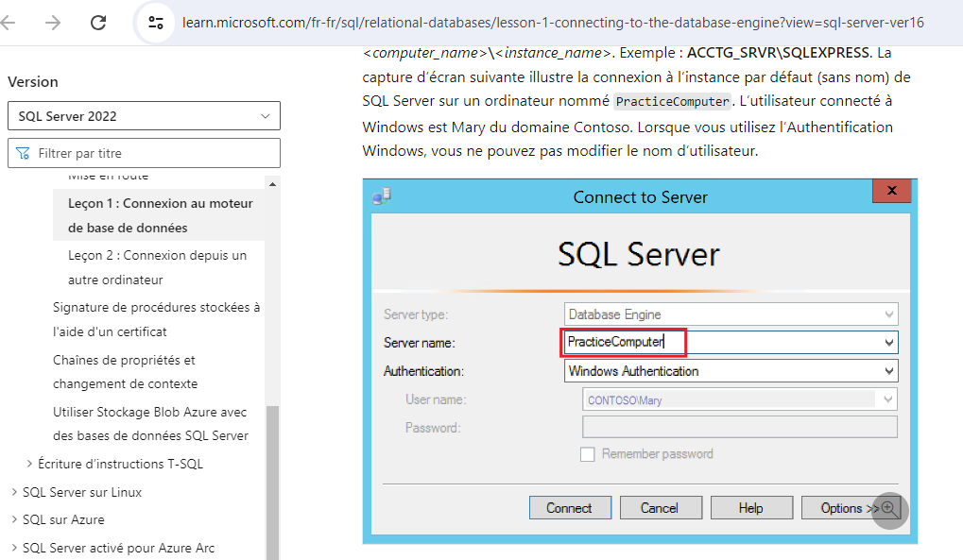
Task: Open the Authentication dropdown
Action: tap(731, 371)
